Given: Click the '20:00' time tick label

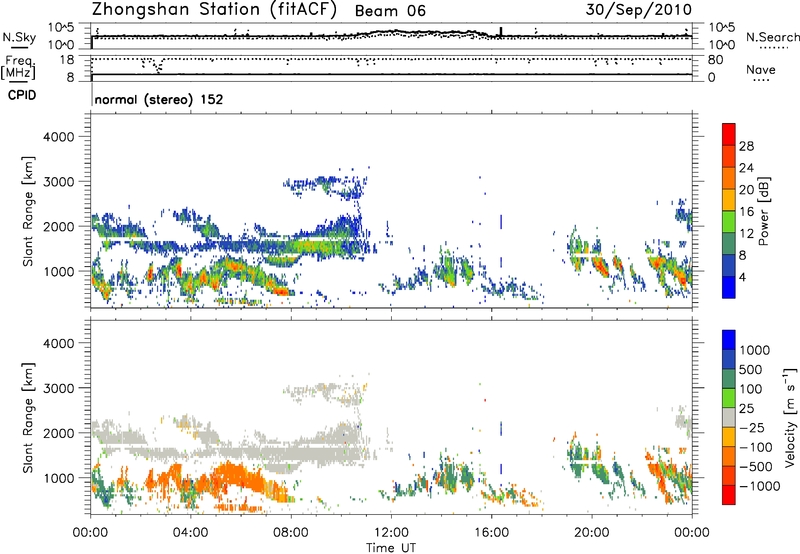Looking at the screenshot, I should [x=591, y=533].
